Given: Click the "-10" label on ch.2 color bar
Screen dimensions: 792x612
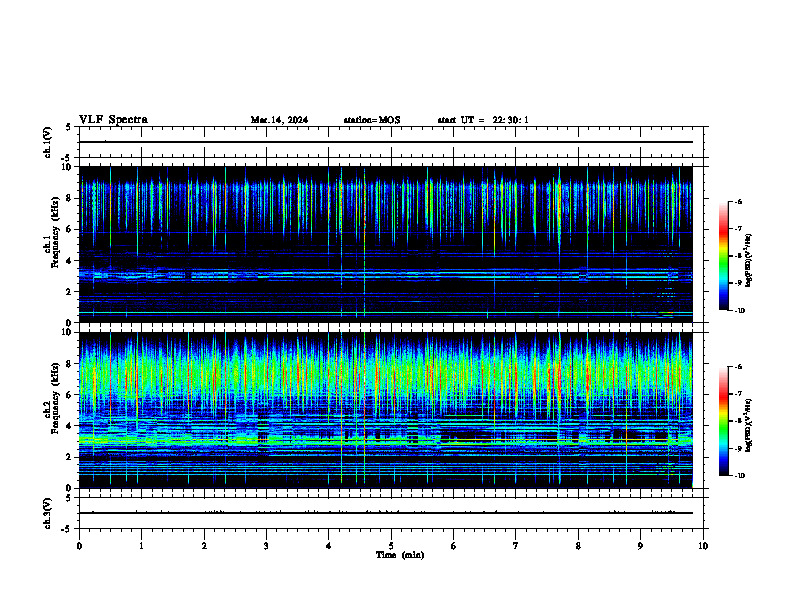Looking at the screenshot, I should point(739,476).
